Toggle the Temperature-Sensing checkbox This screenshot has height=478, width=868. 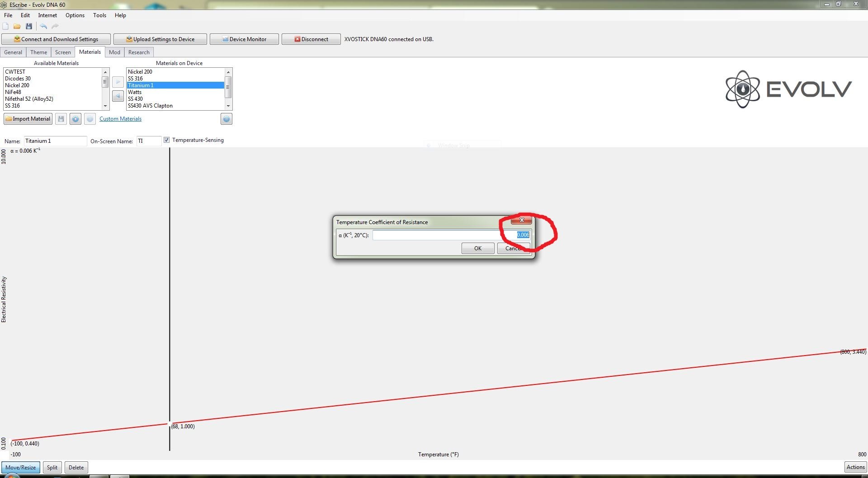167,140
